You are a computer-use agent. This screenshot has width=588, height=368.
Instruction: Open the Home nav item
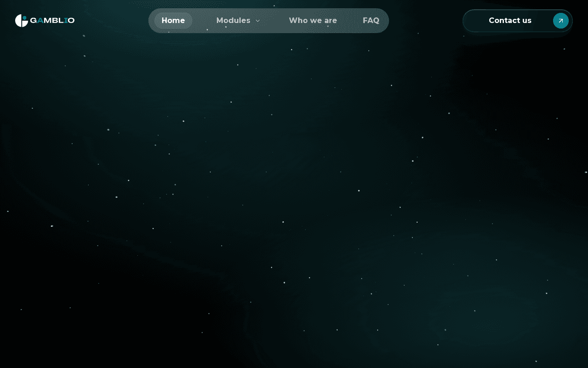(x=173, y=21)
